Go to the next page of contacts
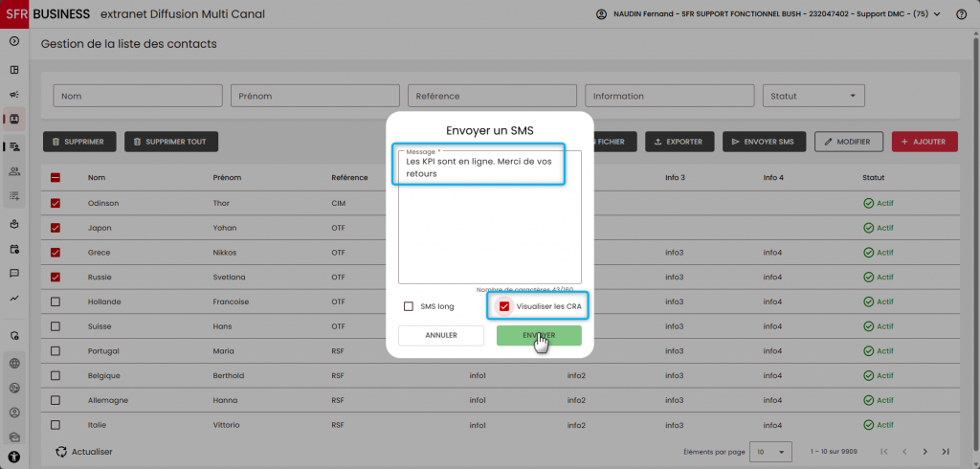The height and width of the screenshot is (469, 980). pos(925,452)
